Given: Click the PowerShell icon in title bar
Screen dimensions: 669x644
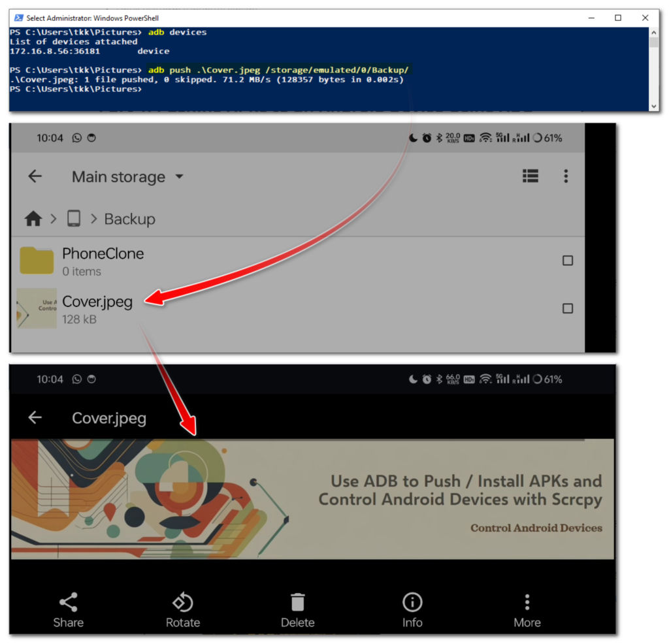Looking at the screenshot, I should click(x=18, y=18).
